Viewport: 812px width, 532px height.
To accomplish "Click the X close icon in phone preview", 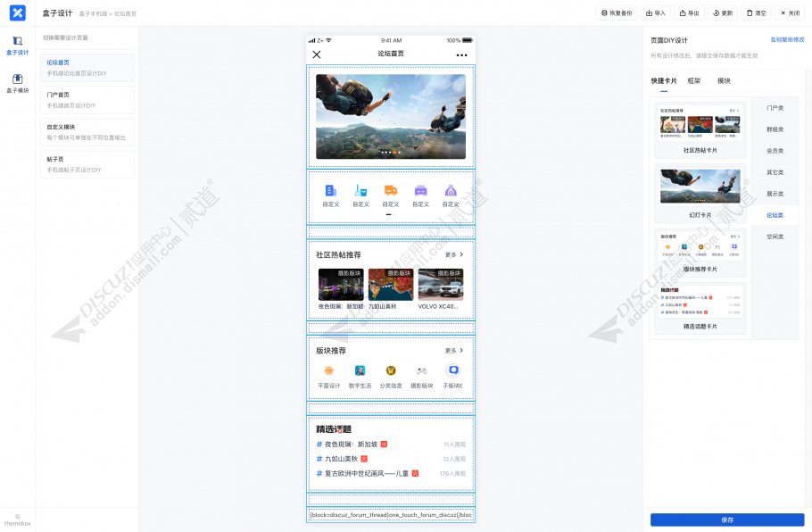I will [x=317, y=54].
